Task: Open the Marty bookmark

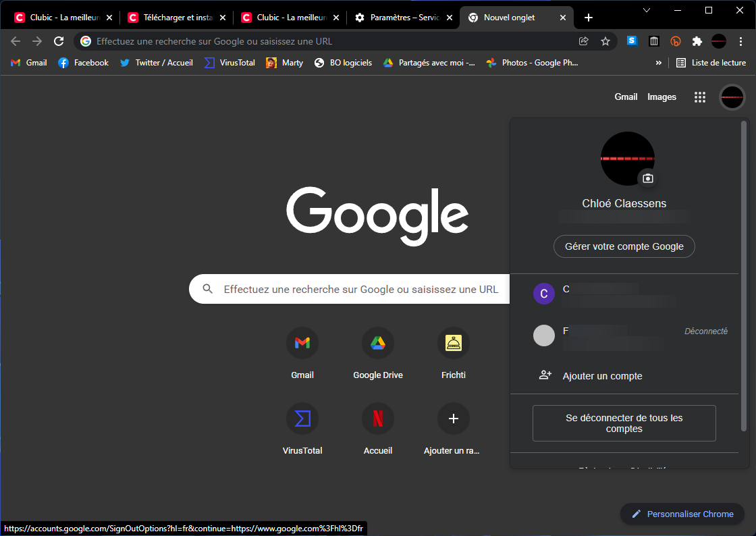Action: tap(284, 63)
